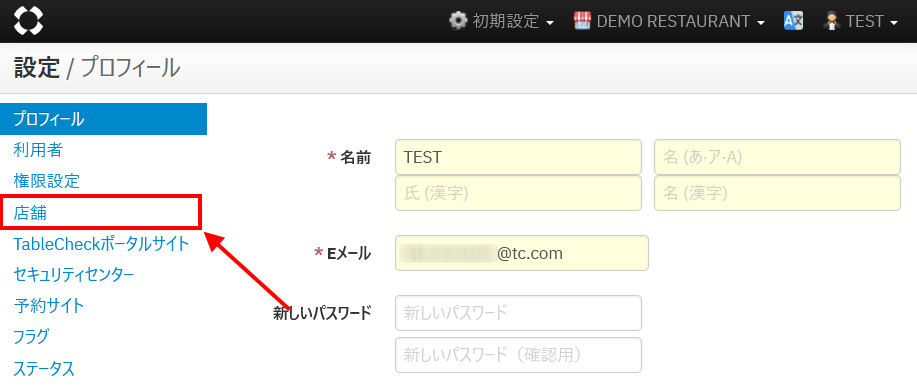Open フラグ settings page

click(31, 336)
